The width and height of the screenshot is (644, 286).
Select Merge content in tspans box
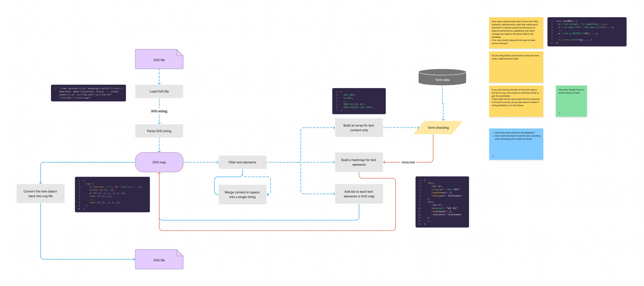(x=242, y=195)
